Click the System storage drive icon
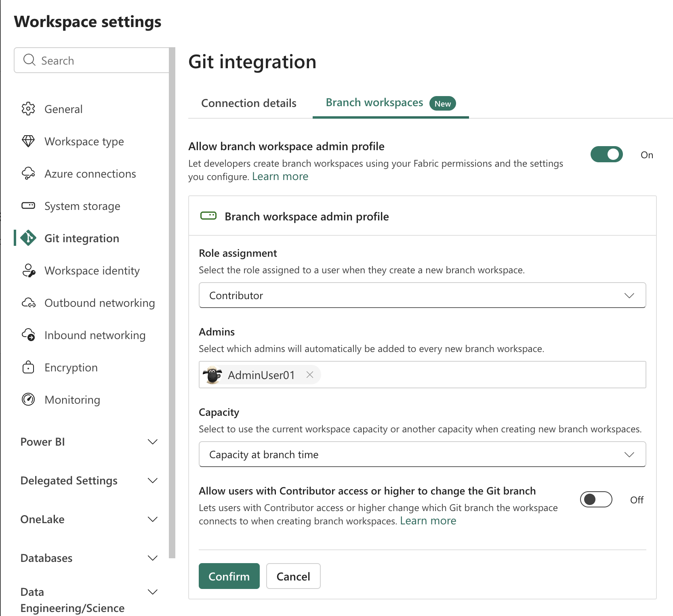Viewport: 673px width, 616px height. click(x=28, y=206)
